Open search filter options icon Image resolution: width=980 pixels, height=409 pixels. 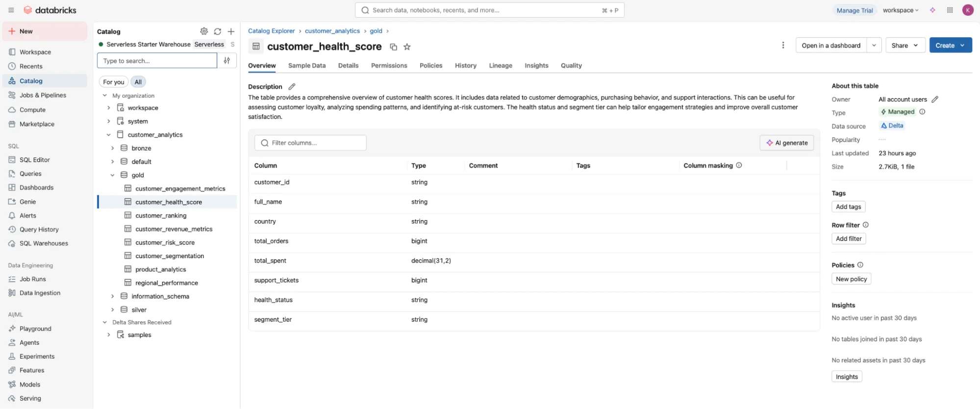tap(227, 61)
